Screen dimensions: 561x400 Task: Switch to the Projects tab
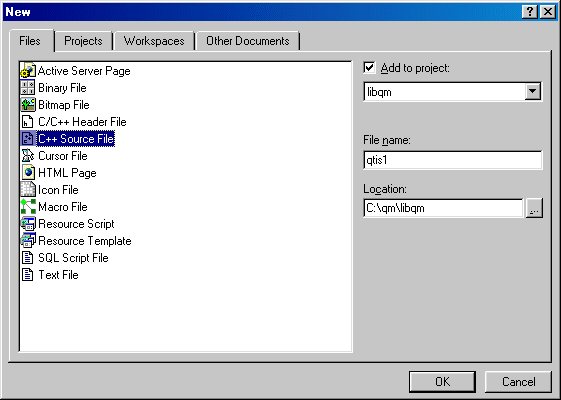(83, 41)
